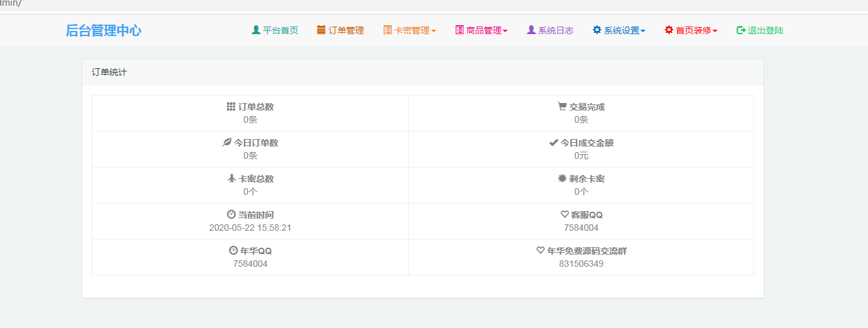The image size is (868, 328).
Task: Expand the 商品管理 dropdown caret
Action: (x=505, y=31)
